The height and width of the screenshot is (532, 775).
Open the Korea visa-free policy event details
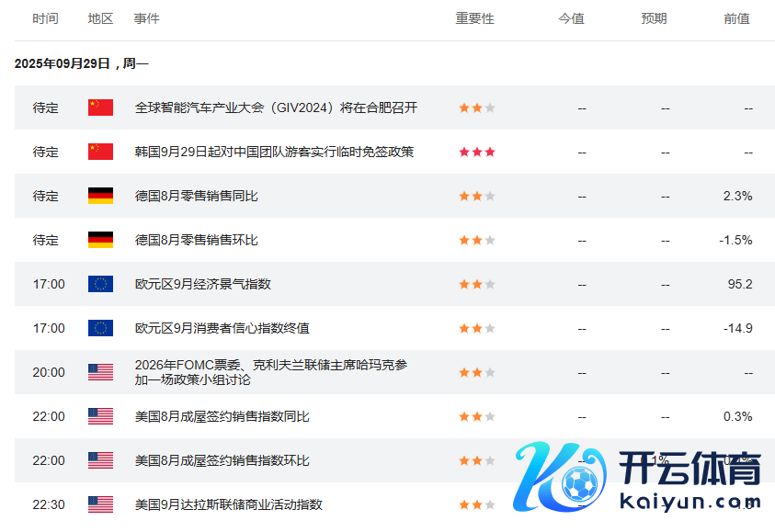(x=271, y=152)
